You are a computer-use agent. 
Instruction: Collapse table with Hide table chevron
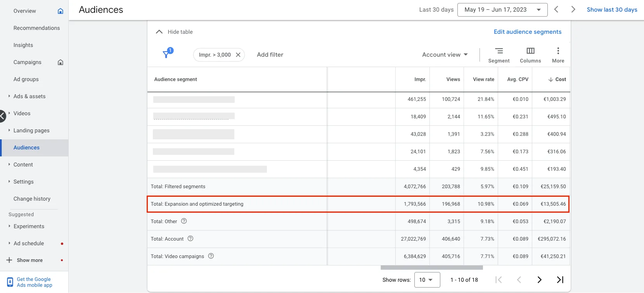coord(159,32)
